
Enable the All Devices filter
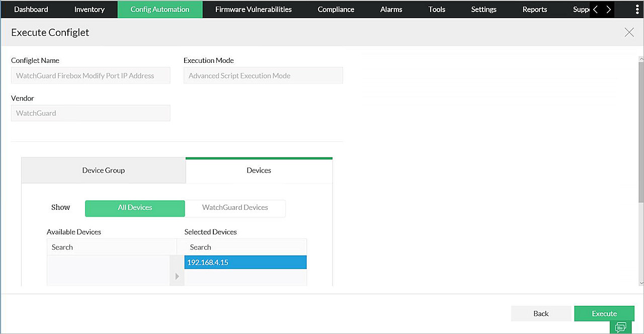click(134, 208)
